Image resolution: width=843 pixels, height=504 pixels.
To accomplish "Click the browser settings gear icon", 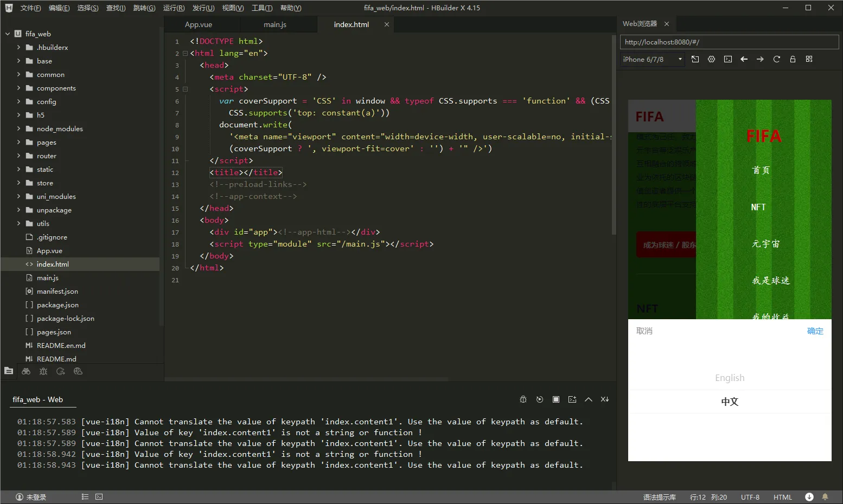I will tap(711, 59).
